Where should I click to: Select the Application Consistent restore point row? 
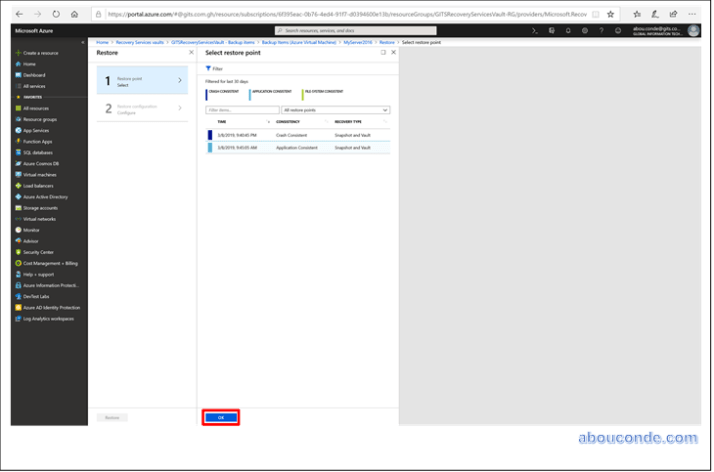pos(298,146)
